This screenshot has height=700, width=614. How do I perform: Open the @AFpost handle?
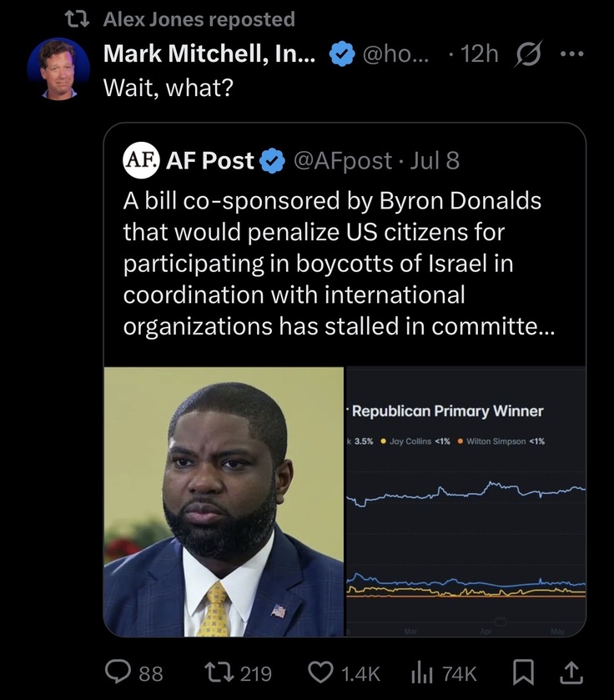343,161
